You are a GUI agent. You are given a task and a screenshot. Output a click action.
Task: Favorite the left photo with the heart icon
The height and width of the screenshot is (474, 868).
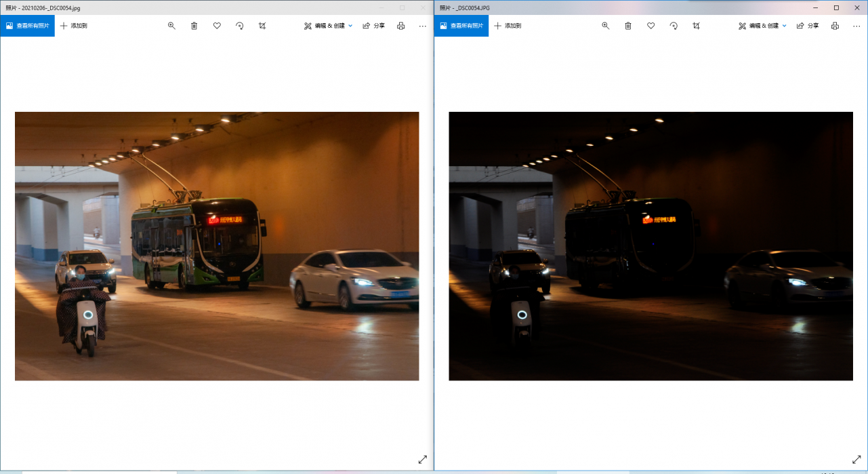[217, 26]
